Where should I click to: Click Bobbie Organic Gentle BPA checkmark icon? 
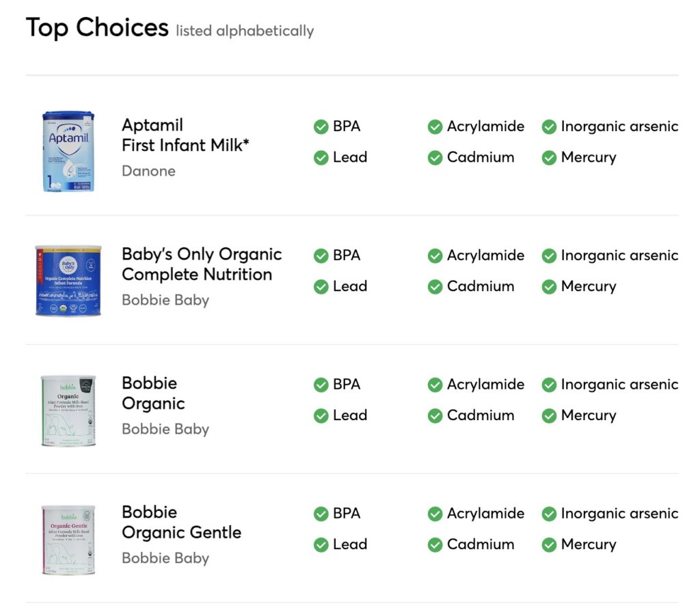point(321,514)
